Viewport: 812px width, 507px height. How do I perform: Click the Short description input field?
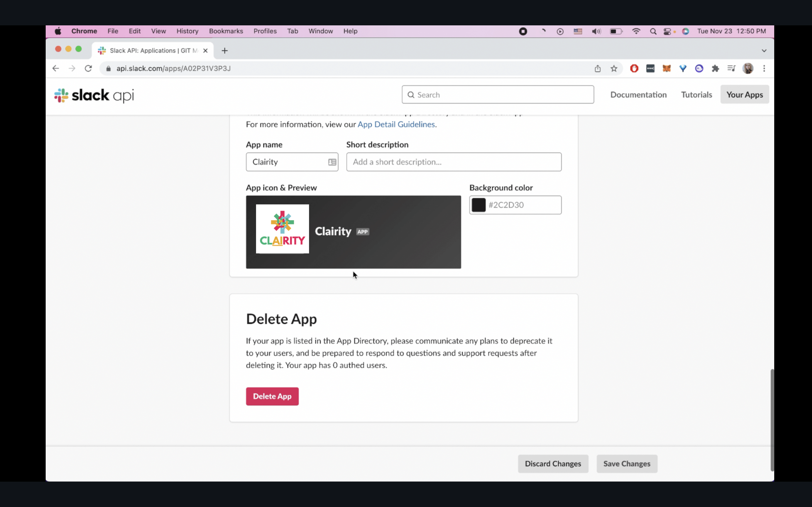[x=454, y=162]
